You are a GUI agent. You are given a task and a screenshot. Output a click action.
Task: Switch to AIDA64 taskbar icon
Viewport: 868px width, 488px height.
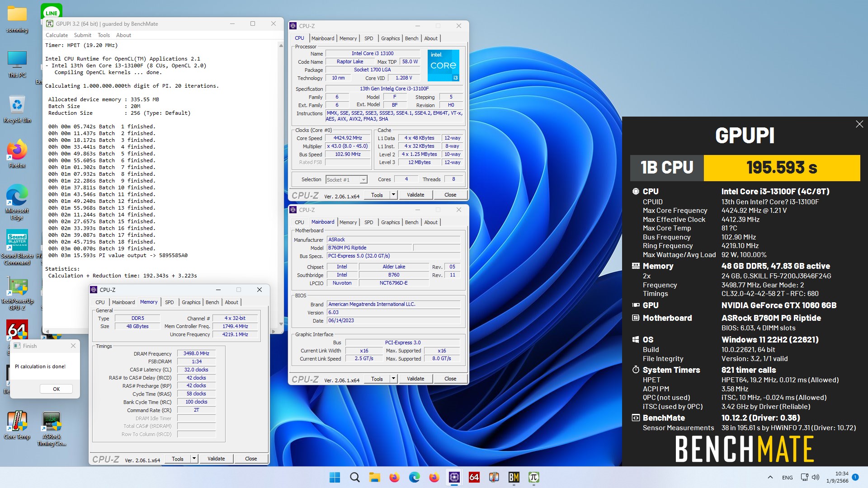click(474, 477)
